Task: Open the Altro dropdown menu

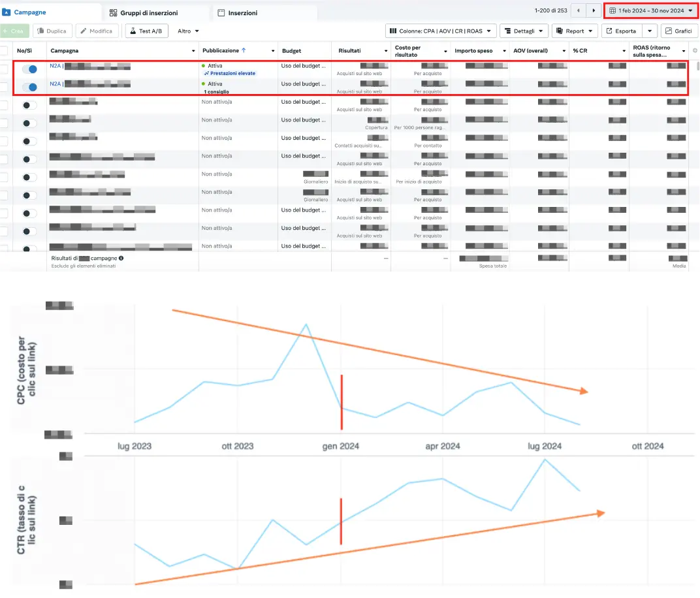Action: (x=188, y=31)
